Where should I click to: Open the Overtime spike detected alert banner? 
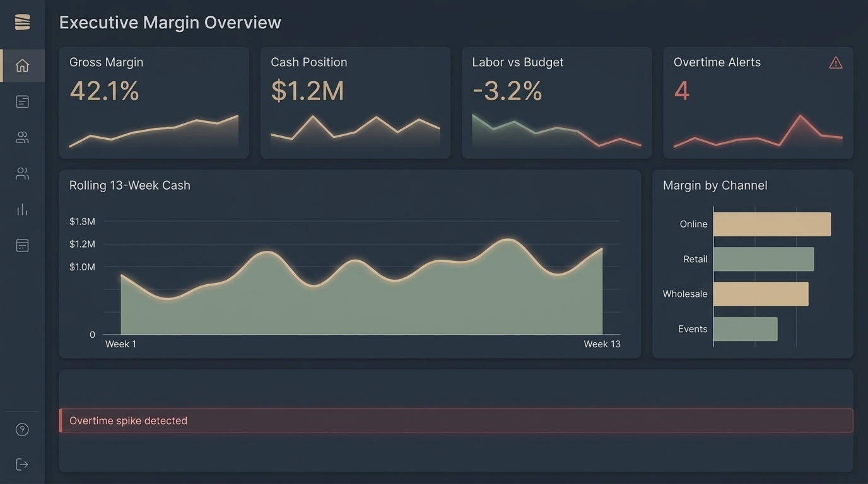pos(456,420)
